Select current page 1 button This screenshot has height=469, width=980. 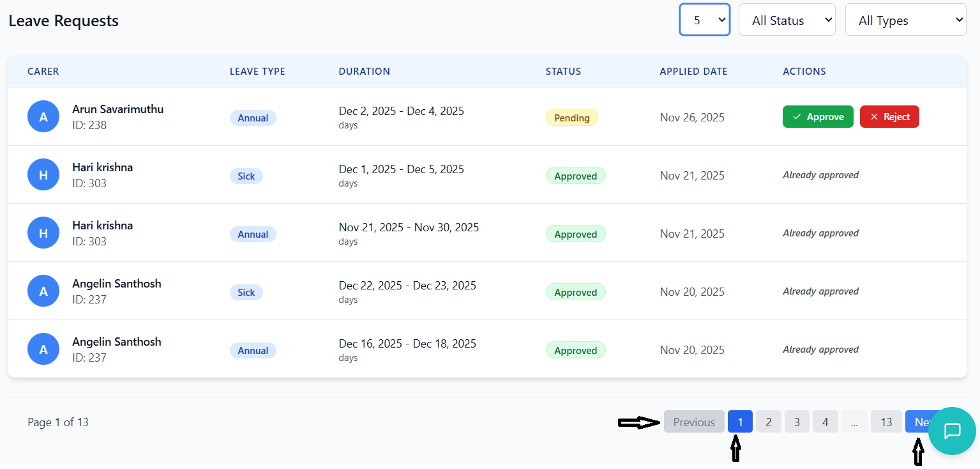[x=740, y=422]
